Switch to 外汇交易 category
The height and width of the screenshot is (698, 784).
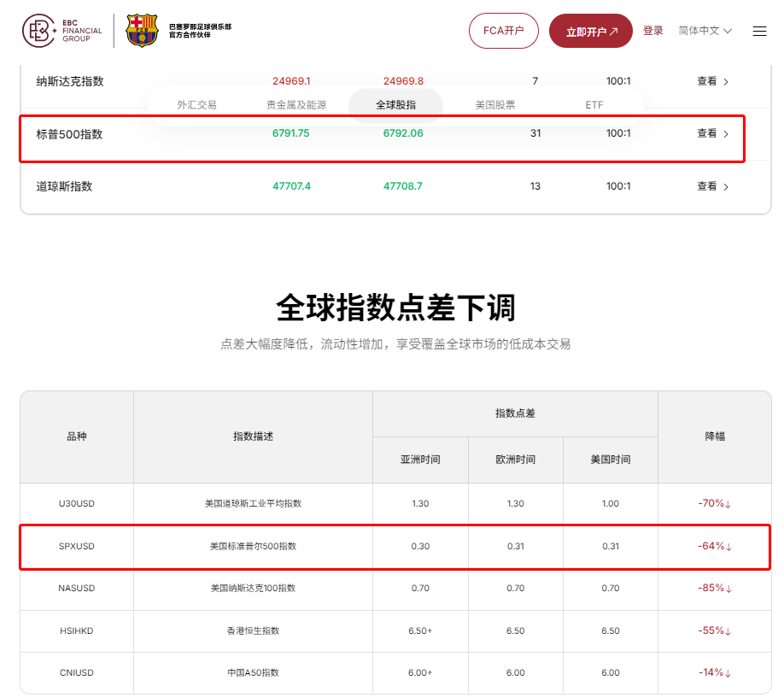pos(197,103)
